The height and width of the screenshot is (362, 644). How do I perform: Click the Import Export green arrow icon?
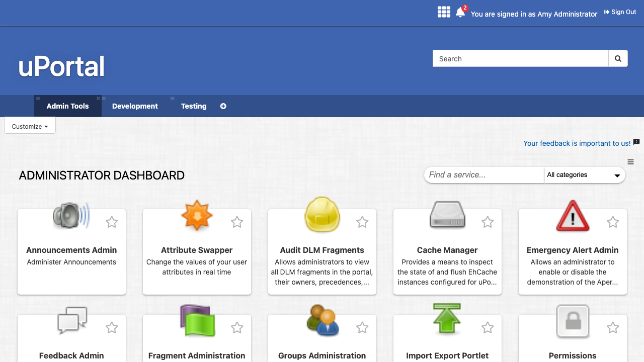click(x=447, y=318)
